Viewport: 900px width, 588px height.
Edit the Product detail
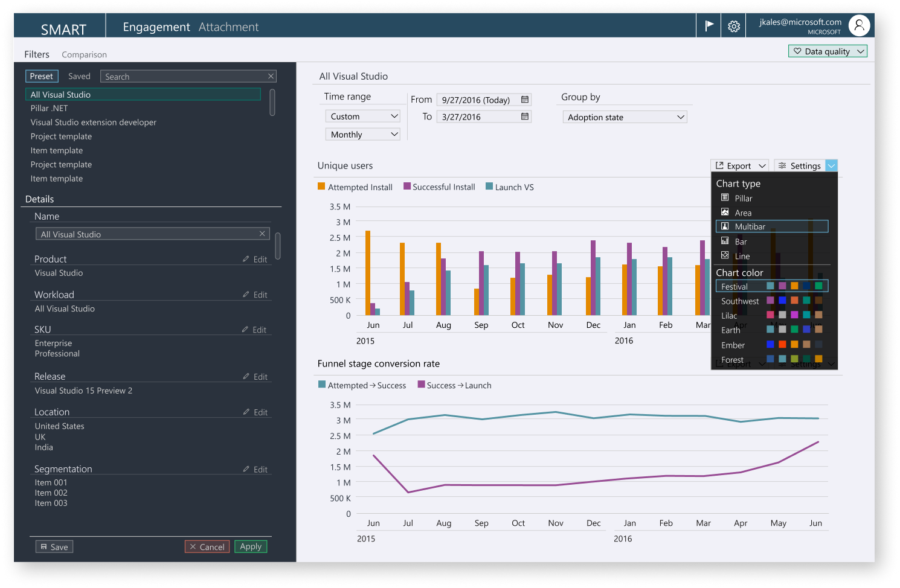coord(255,259)
